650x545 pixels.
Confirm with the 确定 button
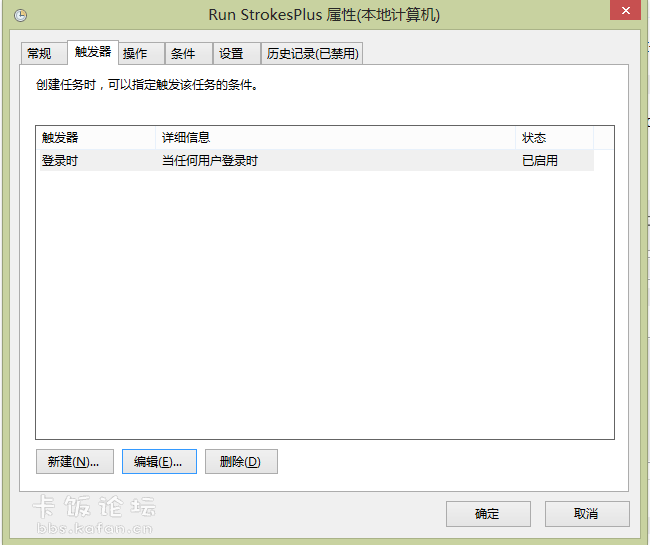coord(488,514)
